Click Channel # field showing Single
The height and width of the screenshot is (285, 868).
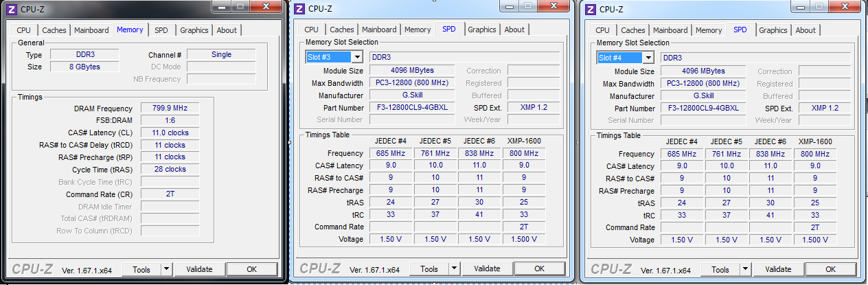[221, 55]
